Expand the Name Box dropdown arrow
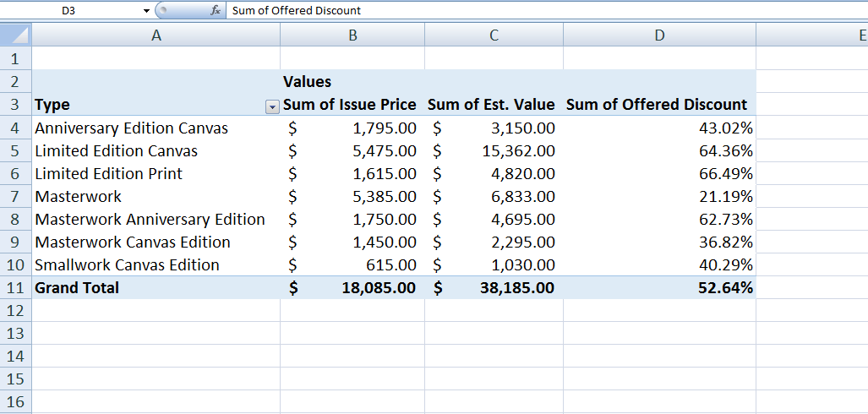868x414 pixels. (x=145, y=11)
